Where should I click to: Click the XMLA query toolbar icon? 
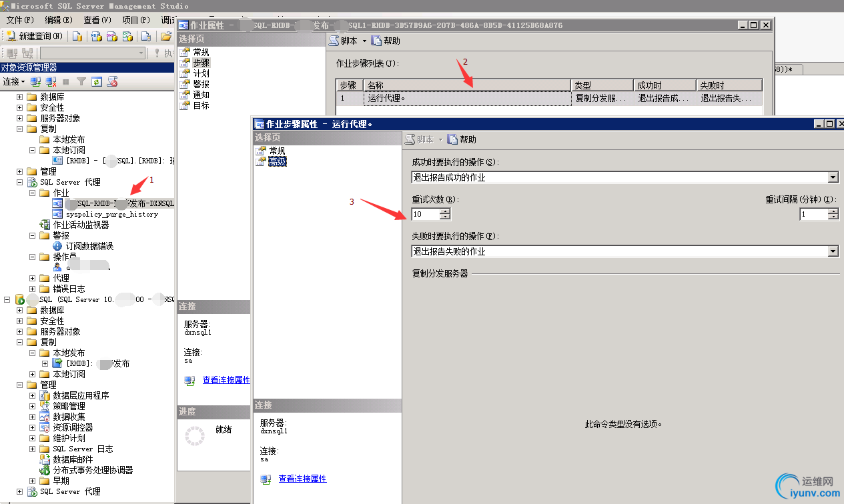pyautogui.click(x=127, y=36)
